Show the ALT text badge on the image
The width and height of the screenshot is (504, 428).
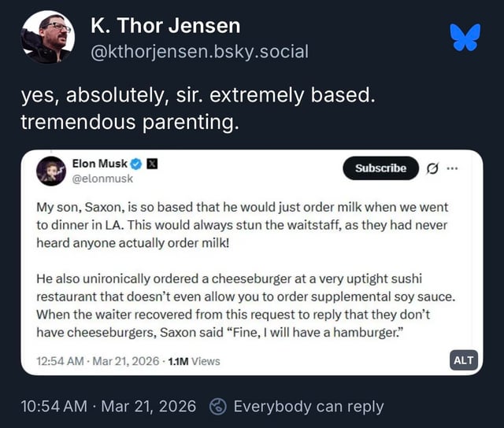point(464,360)
